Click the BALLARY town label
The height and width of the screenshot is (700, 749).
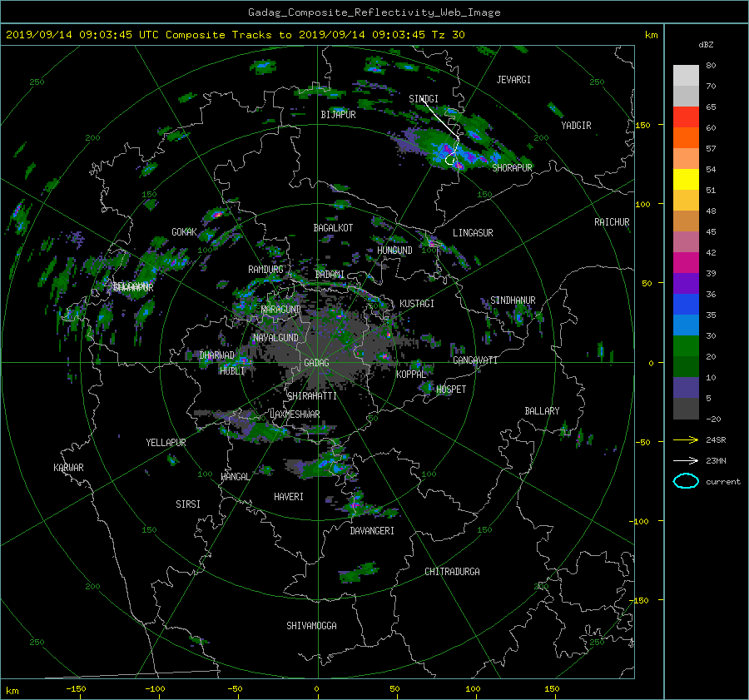click(542, 411)
